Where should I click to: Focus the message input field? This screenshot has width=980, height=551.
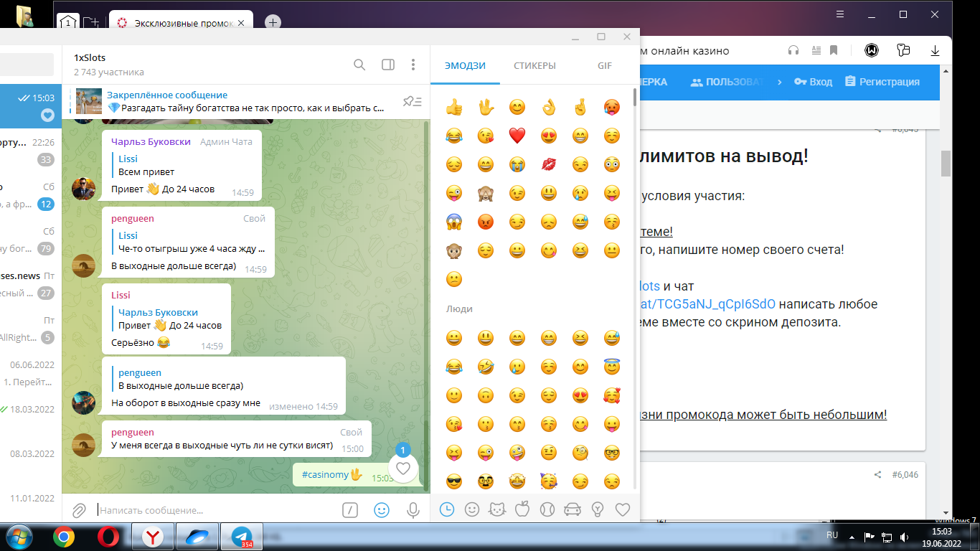click(215, 510)
